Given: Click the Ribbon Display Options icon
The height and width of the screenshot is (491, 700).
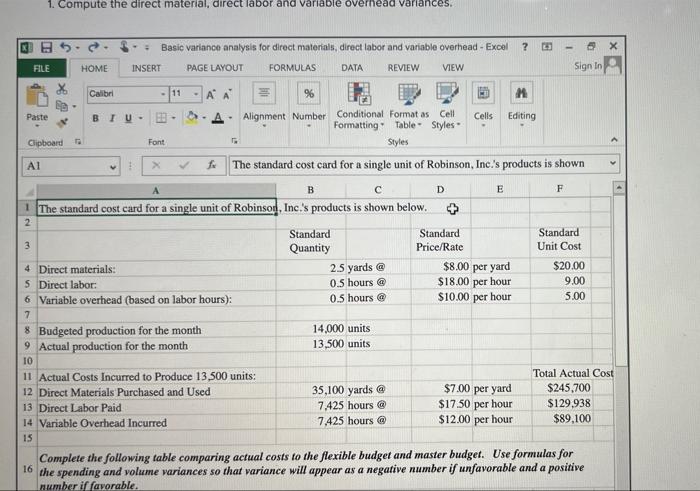Looking at the screenshot, I should click(547, 46).
